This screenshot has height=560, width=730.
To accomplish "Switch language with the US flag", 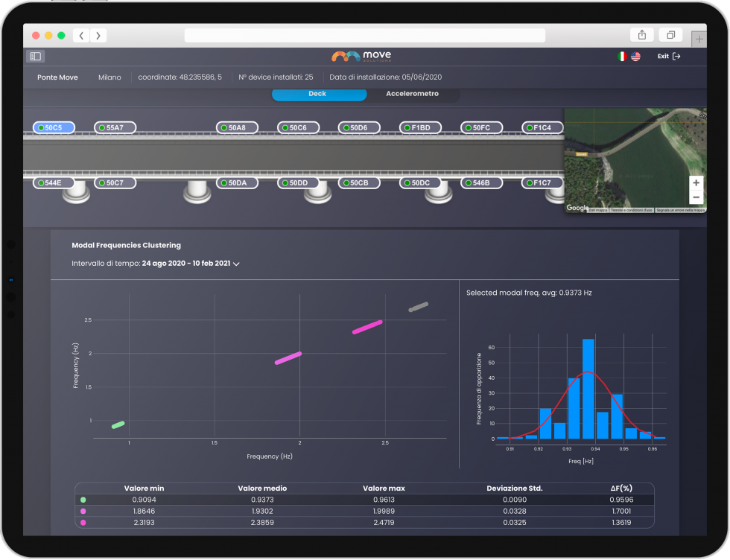I will point(635,56).
